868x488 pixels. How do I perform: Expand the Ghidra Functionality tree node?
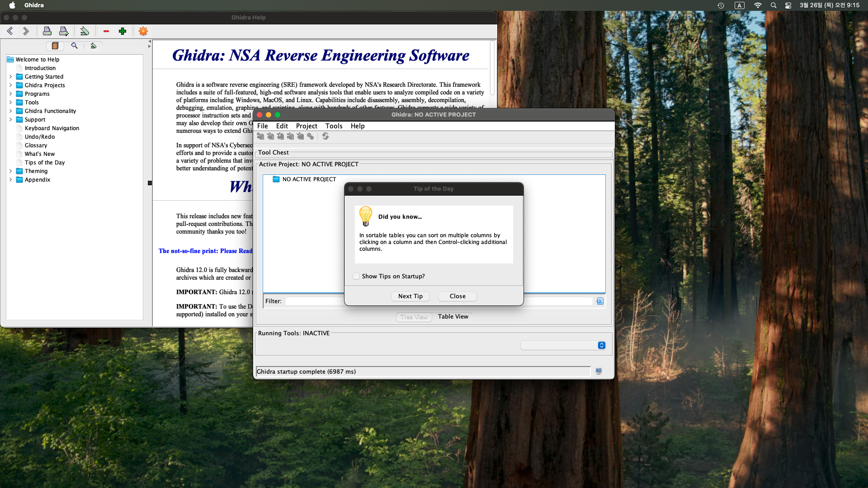tap(10, 111)
